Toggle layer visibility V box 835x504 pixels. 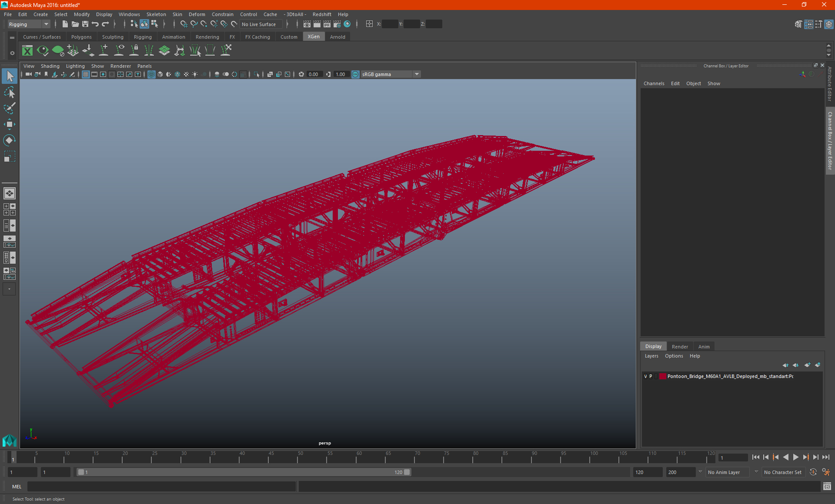645,376
